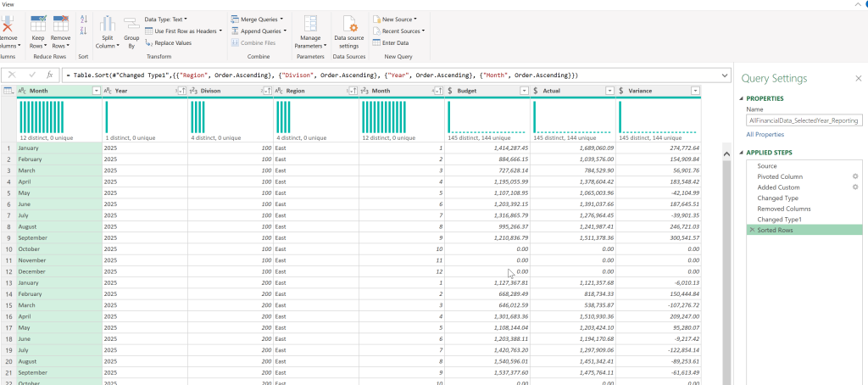Click the Remove Rows icon
Screen dimensions: 868x385
pyautogui.click(x=60, y=24)
